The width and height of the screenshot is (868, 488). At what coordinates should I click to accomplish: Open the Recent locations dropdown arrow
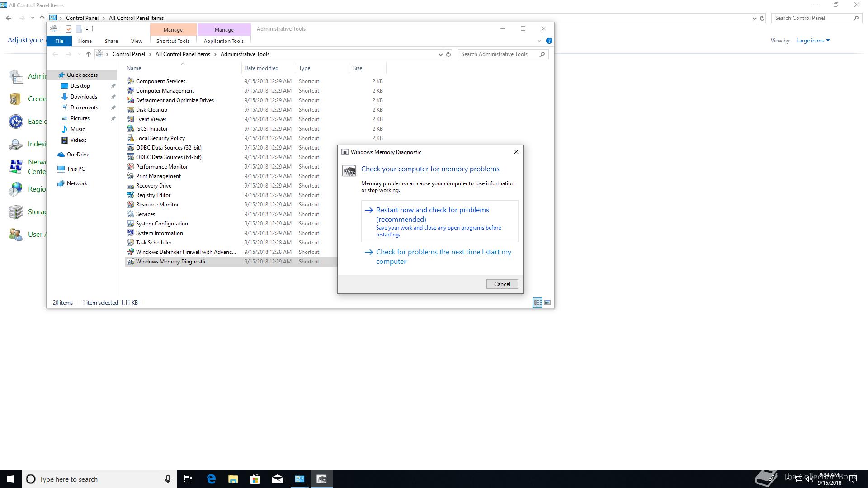pos(79,54)
